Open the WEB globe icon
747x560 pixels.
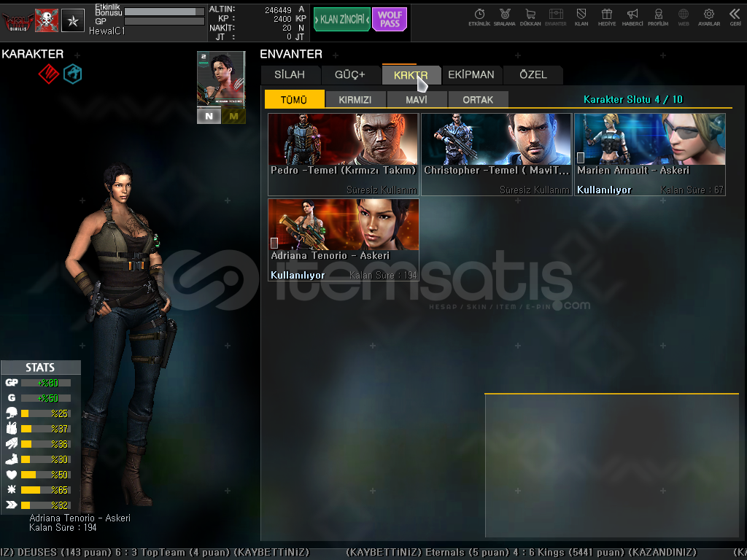click(x=684, y=17)
